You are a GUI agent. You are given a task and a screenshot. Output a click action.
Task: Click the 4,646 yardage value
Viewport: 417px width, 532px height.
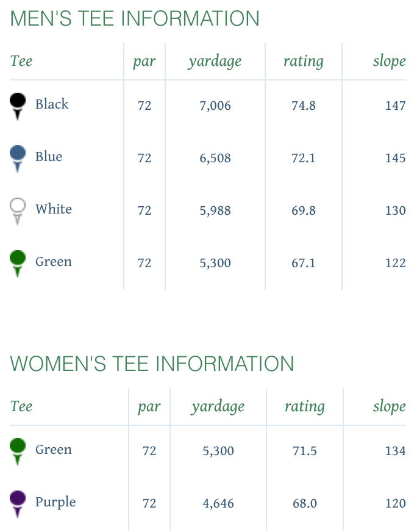coord(218,503)
